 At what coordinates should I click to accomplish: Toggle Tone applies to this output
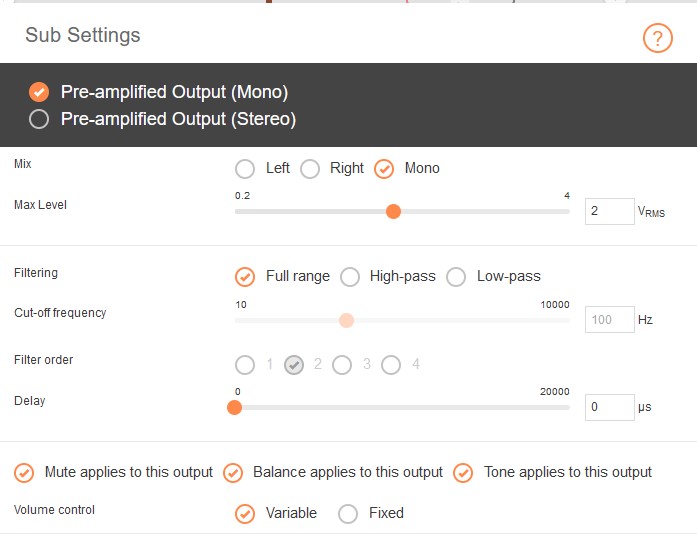pos(463,473)
